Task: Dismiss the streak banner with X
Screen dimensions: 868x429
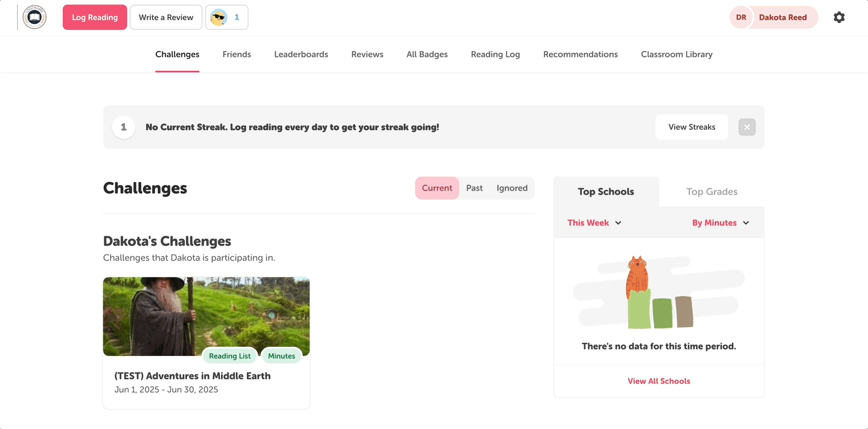Action: pyautogui.click(x=747, y=127)
